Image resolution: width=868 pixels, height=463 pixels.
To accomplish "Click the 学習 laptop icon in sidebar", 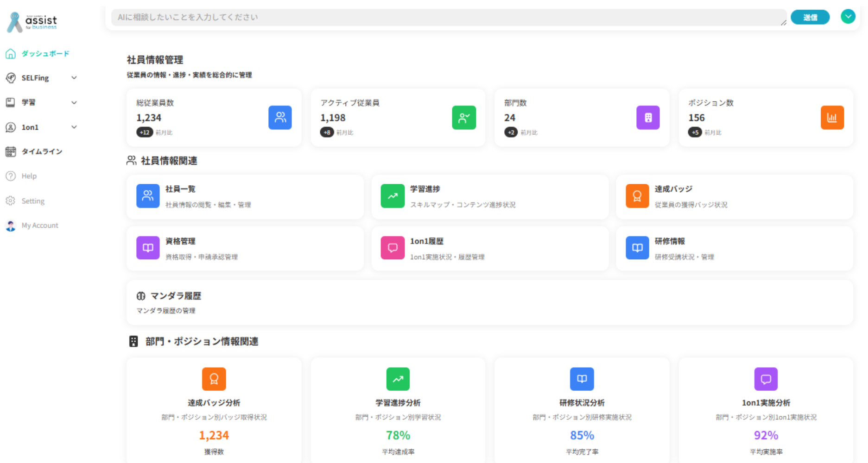I will 10,102.
